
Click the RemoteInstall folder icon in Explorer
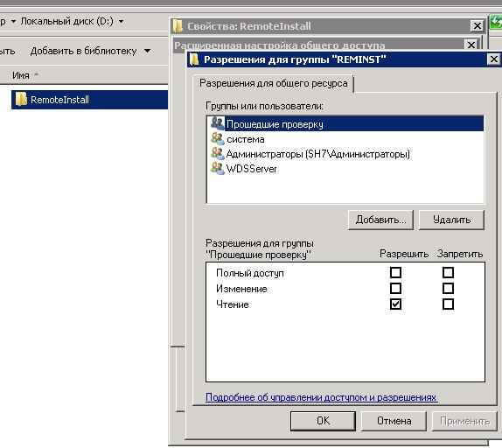[x=22, y=99]
